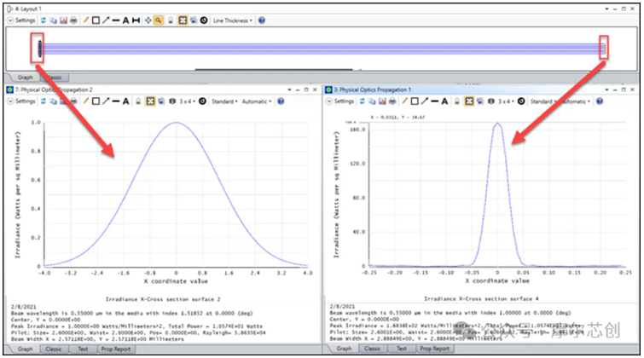
Task: Toggle lock icon in Physical Optics Propagation 2
Action: coord(138,101)
